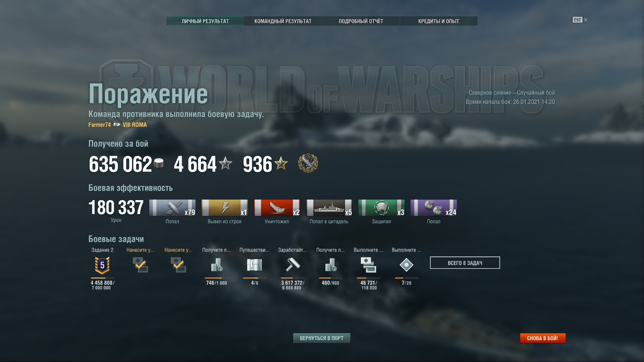Expand the 'Всего 8 задач' mission list
This screenshot has width=644, height=362.
click(x=465, y=263)
